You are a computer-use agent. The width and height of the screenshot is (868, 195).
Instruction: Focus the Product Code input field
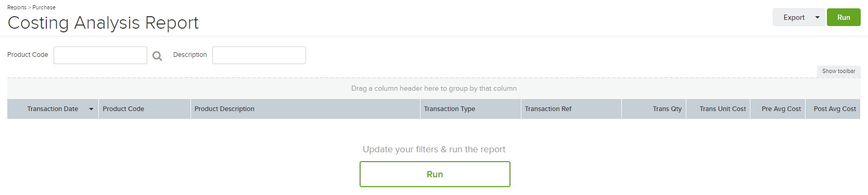100,55
